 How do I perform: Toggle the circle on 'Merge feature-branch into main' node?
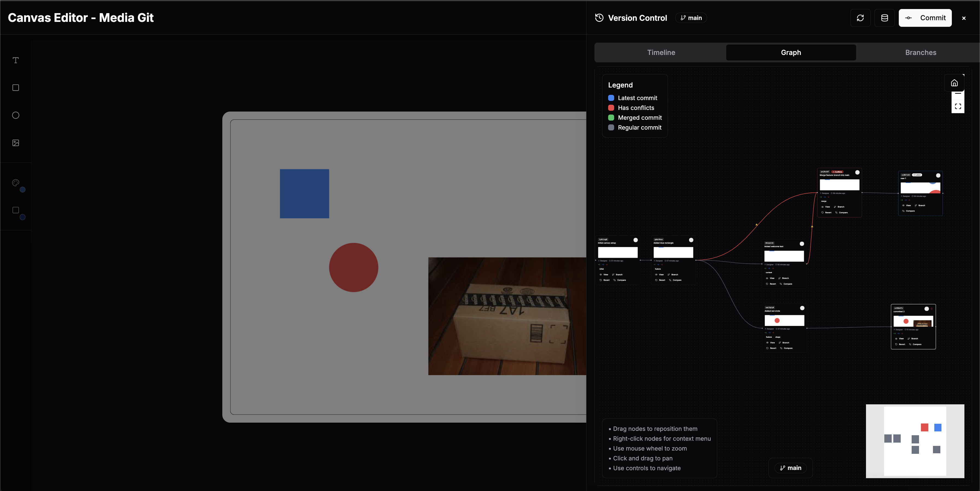point(857,172)
